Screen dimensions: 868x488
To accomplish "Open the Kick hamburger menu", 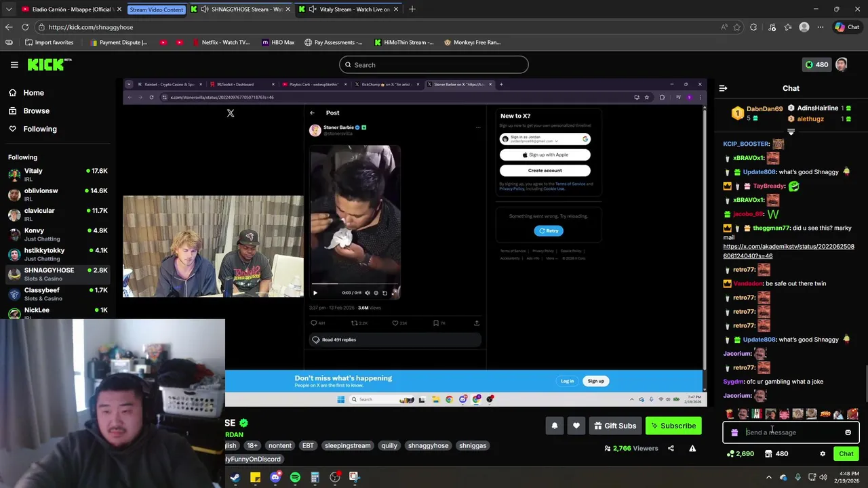I will click(14, 64).
